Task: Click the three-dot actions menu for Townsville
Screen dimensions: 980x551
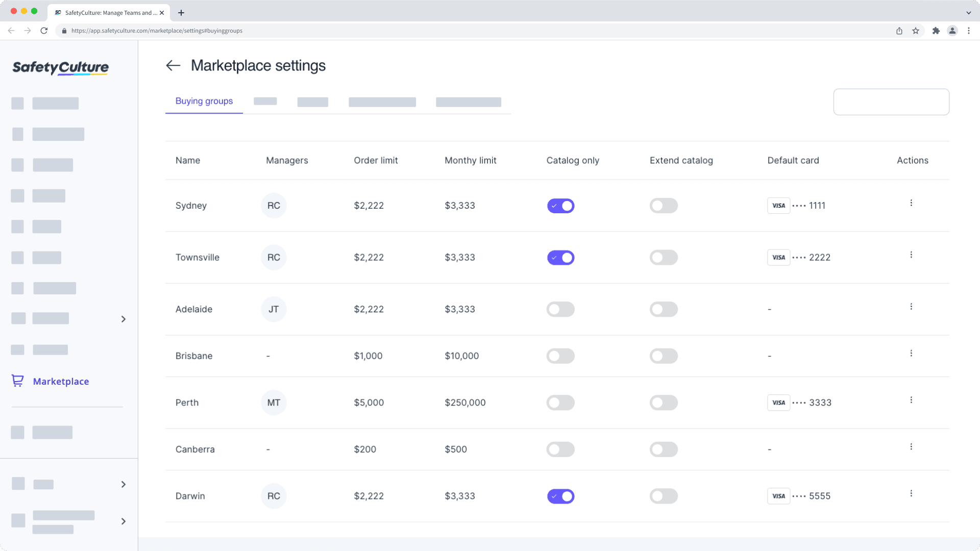Action: (911, 255)
